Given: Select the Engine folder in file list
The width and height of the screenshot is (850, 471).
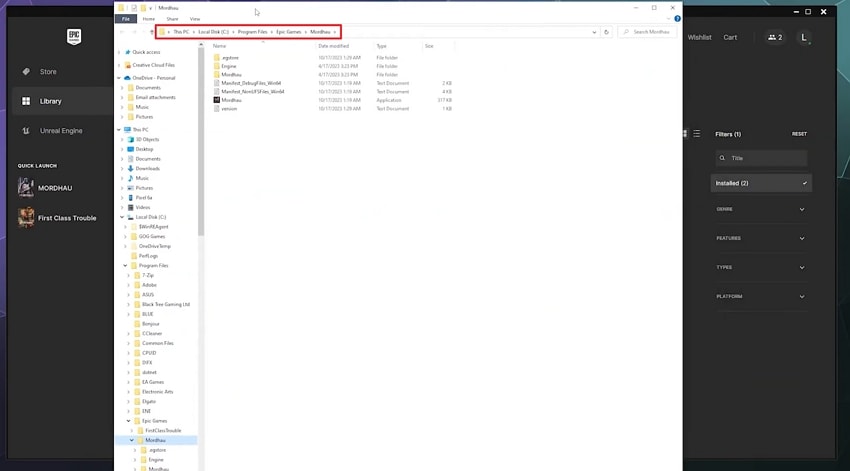Looking at the screenshot, I should coord(229,66).
